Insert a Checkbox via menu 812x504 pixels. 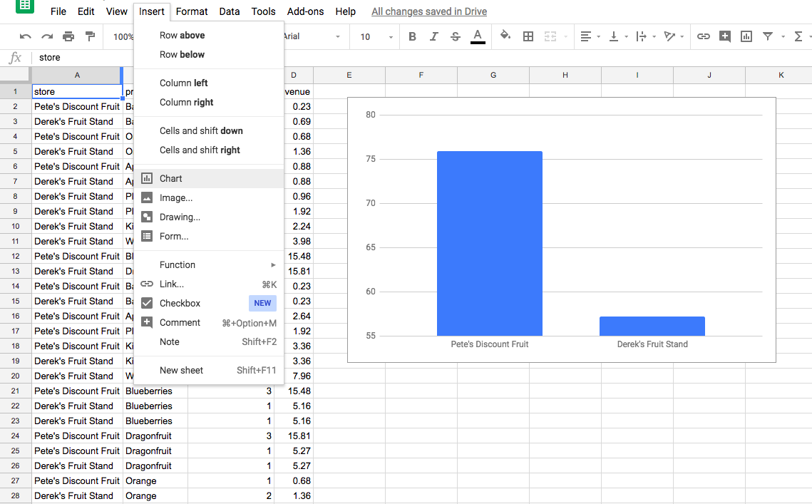[209, 303]
